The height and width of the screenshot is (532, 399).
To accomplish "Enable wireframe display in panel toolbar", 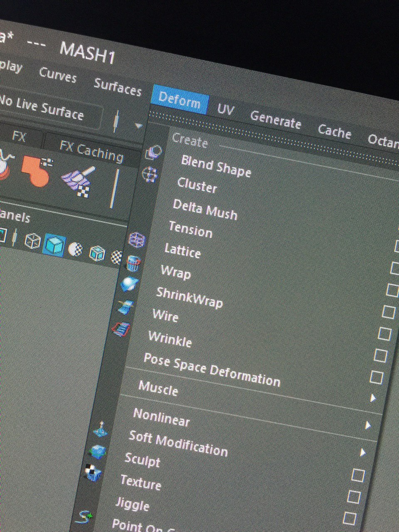I will click(x=32, y=240).
